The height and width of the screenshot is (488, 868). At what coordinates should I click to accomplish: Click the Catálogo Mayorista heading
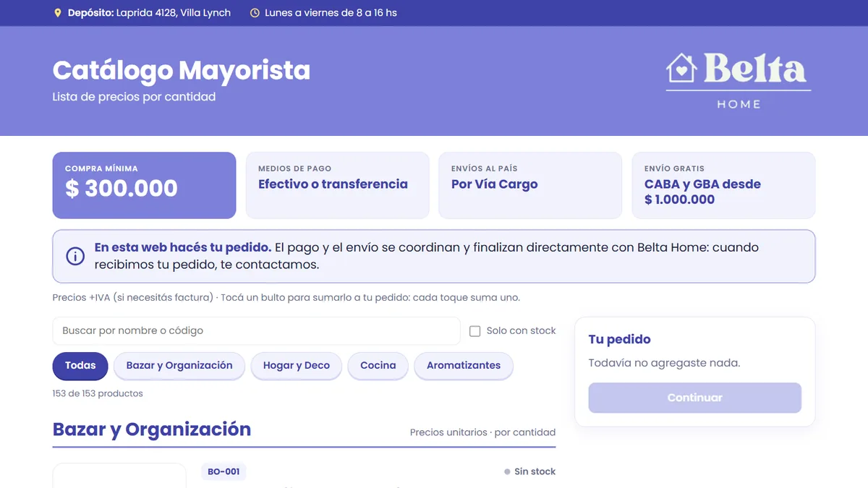coord(182,70)
